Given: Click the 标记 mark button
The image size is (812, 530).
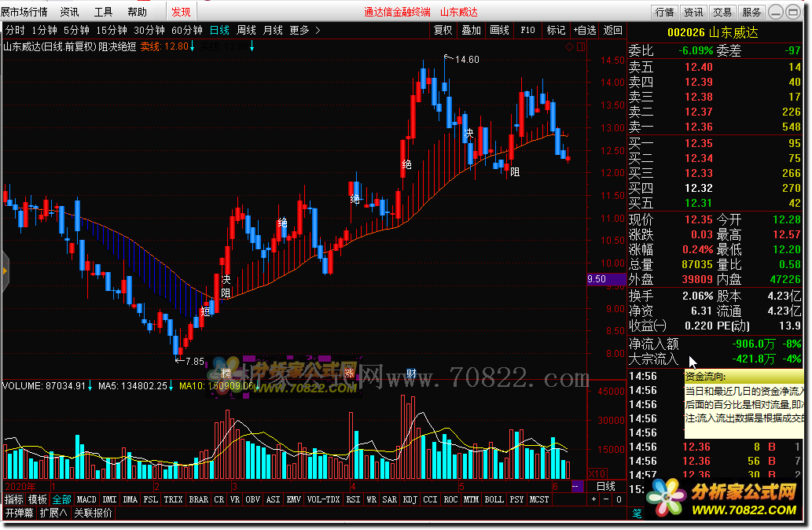Looking at the screenshot, I should (557, 31).
